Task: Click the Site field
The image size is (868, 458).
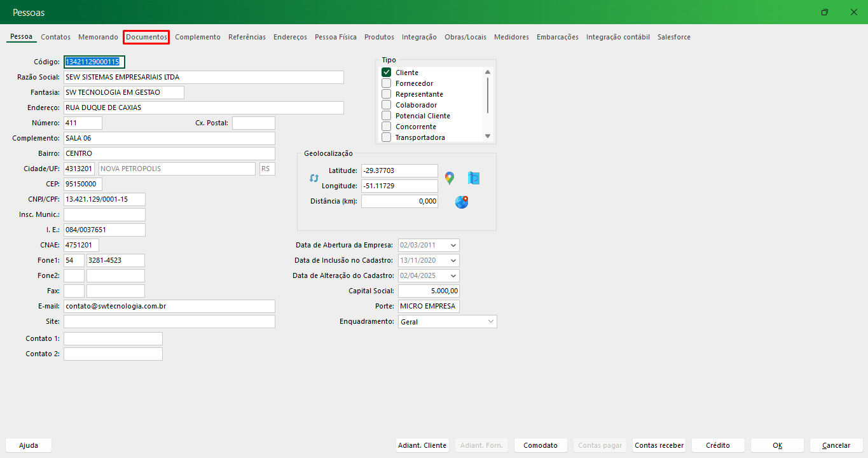Action: pos(169,321)
